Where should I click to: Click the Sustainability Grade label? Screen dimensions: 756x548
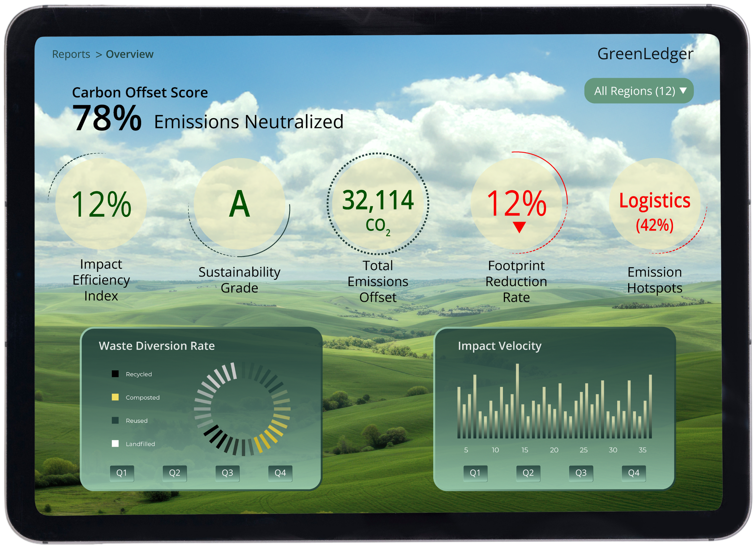(239, 280)
